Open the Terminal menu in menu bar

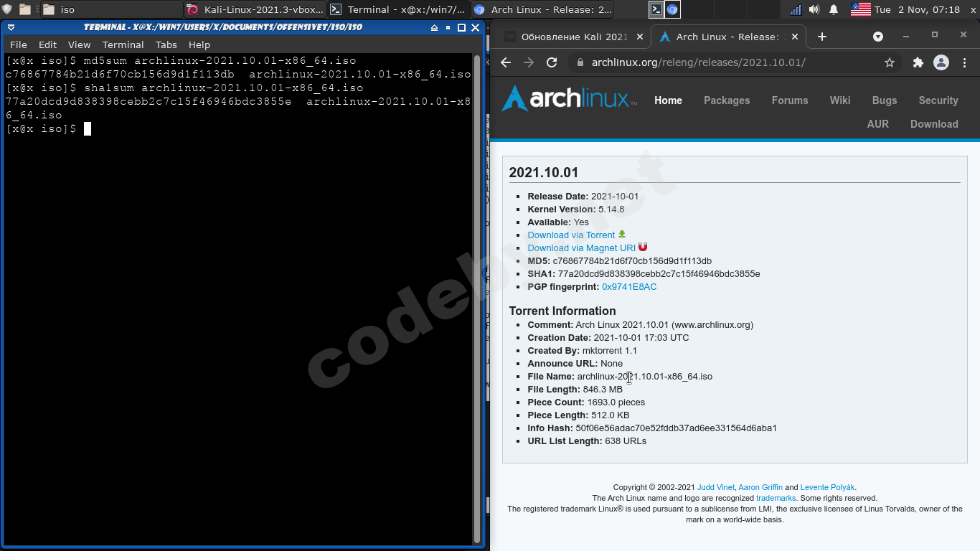123,44
